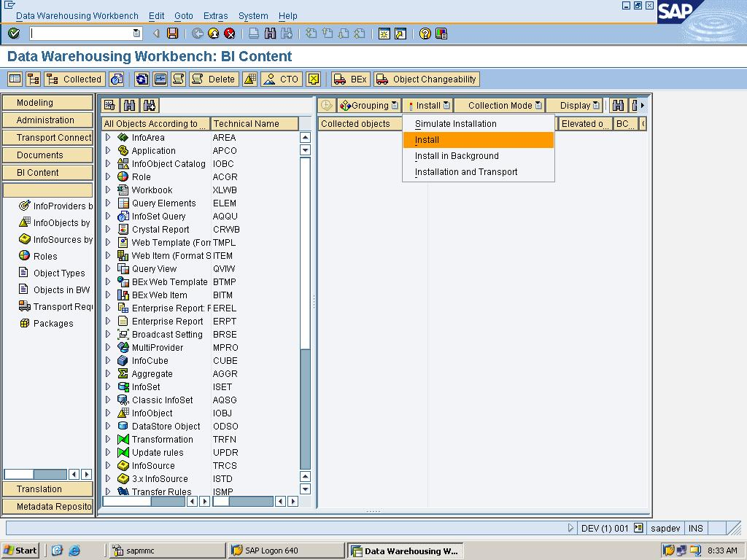This screenshot has height=560, width=747.
Task: Click the search binoculars icon in the object tree toolbar
Action: (130, 105)
